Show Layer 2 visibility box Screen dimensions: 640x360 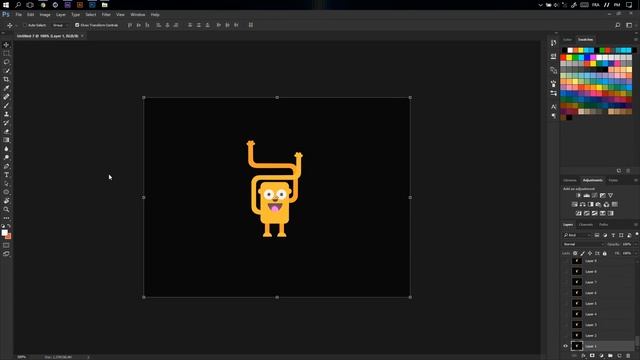[565, 336]
